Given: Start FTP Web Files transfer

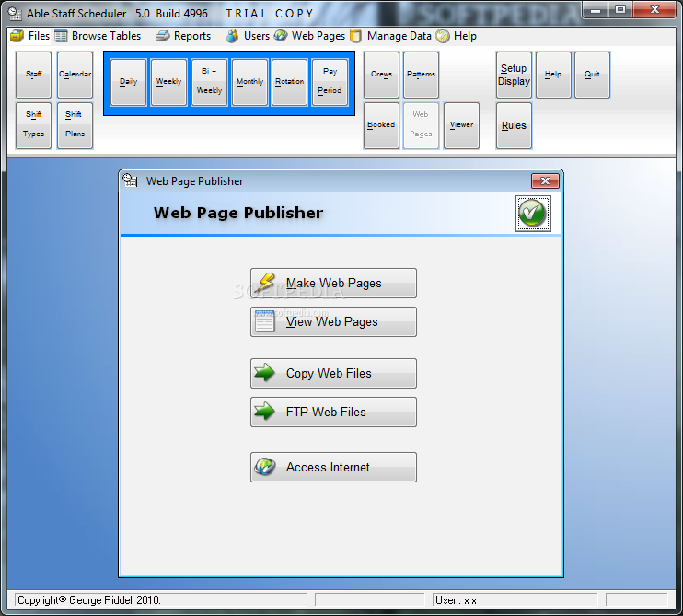Looking at the screenshot, I should click(333, 413).
